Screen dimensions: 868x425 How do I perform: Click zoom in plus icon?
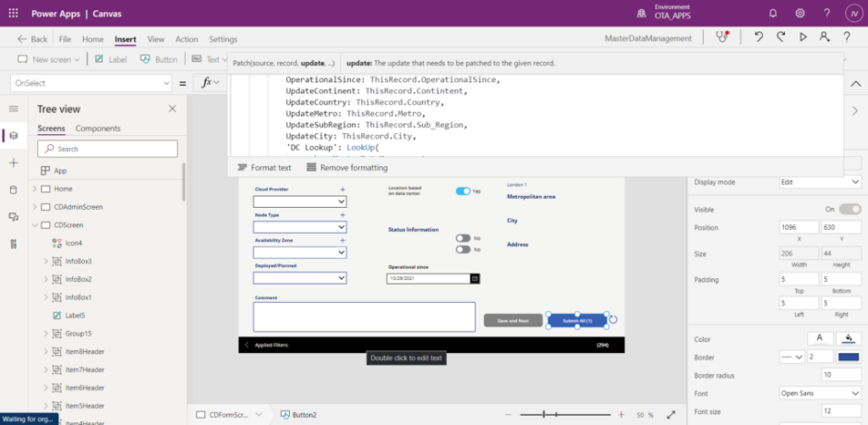(621, 415)
